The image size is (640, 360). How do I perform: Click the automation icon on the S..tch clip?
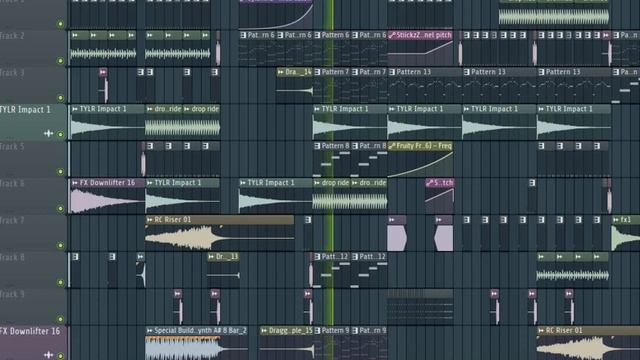tap(429, 183)
